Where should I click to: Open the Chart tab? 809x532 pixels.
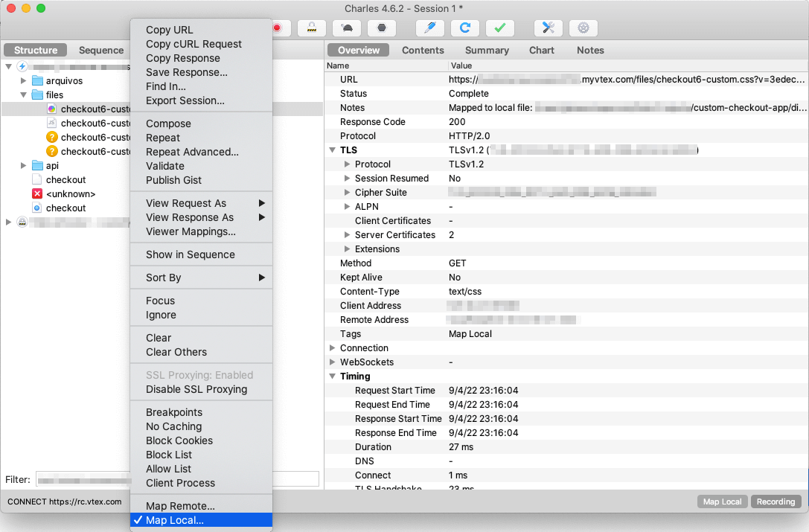tap(542, 50)
